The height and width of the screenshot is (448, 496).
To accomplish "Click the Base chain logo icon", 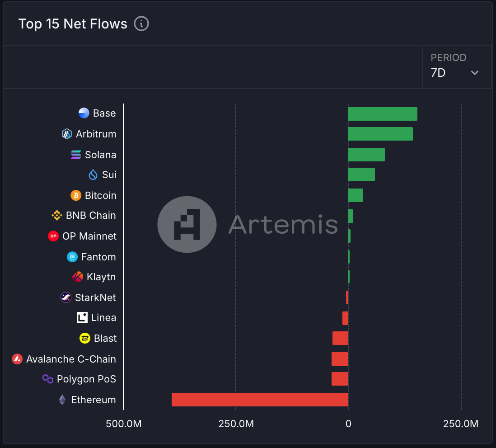I will click(84, 113).
